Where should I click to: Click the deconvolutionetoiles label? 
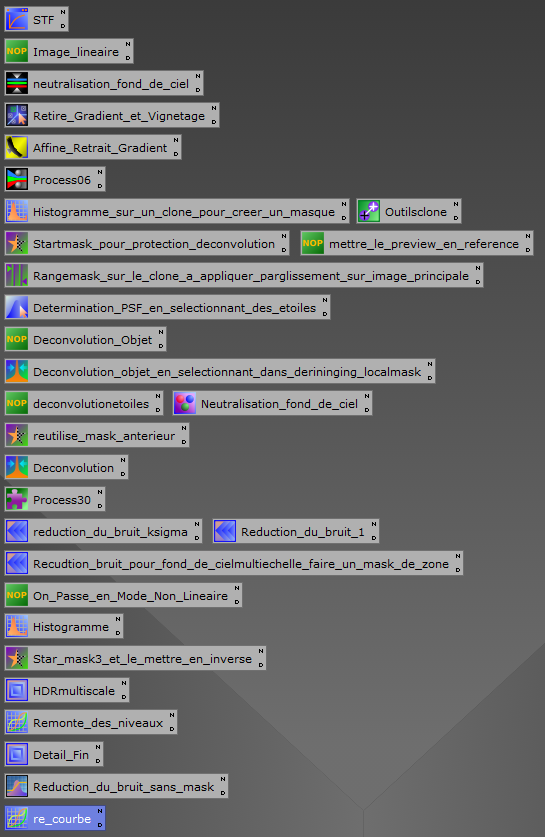click(91, 404)
